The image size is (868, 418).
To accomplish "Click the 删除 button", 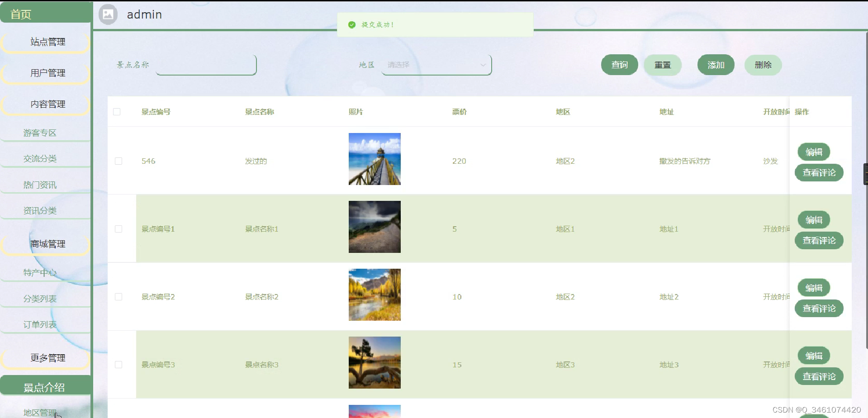I will pyautogui.click(x=763, y=65).
